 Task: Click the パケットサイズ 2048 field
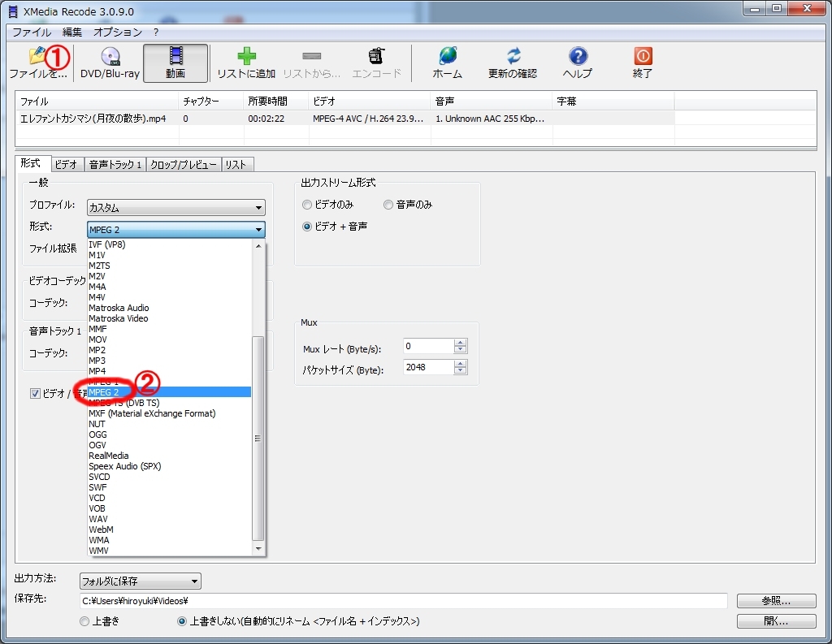tap(429, 367)
